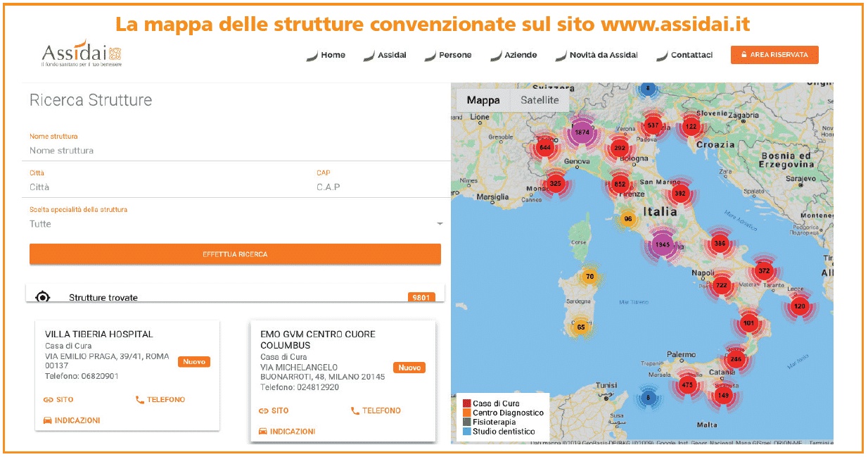The image size is (868, 457).
Task: Click the 475 map cluster in Sicily
Action: 687,385
